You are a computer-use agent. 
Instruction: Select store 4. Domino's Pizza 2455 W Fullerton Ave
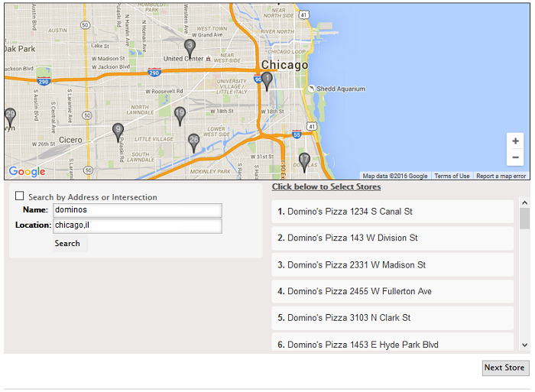pos(392,291)
